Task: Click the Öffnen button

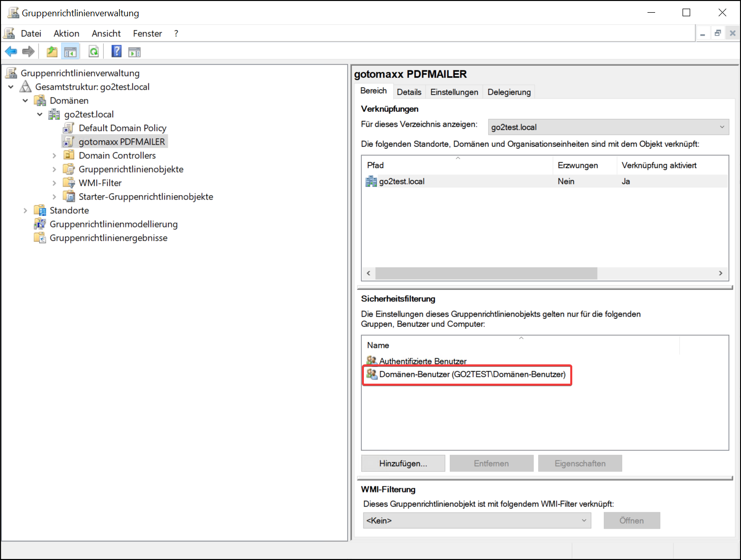Action: tap(632, 520)
